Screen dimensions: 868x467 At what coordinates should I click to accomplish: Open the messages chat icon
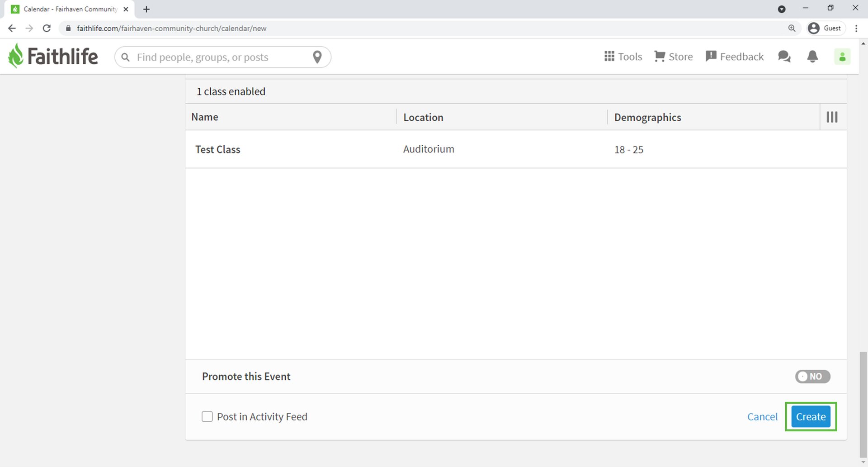pos(784,57)
